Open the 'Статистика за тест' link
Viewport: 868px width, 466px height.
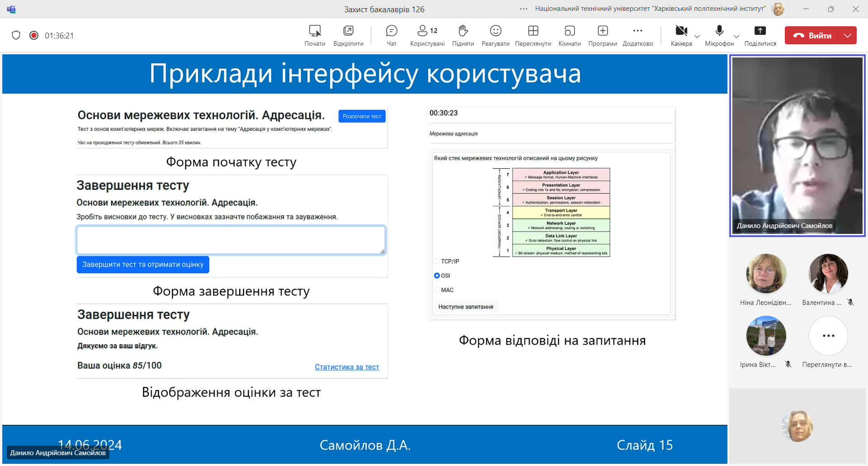click(347, 367)
